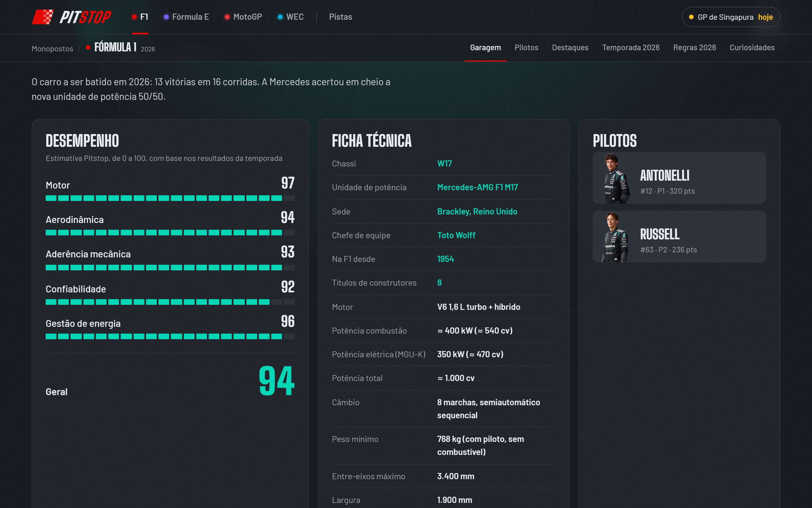Click the W17 chassis value
Screen dimensions: 812x508
444,164
